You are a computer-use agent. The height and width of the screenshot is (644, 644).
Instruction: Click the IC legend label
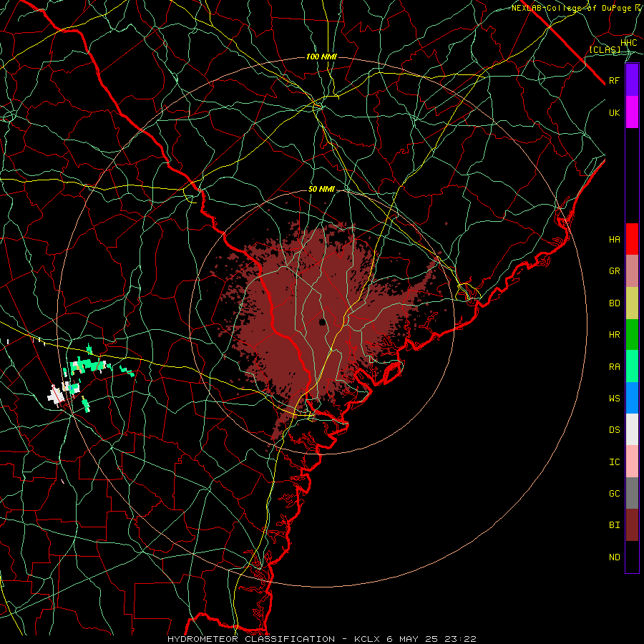[614, 462]
